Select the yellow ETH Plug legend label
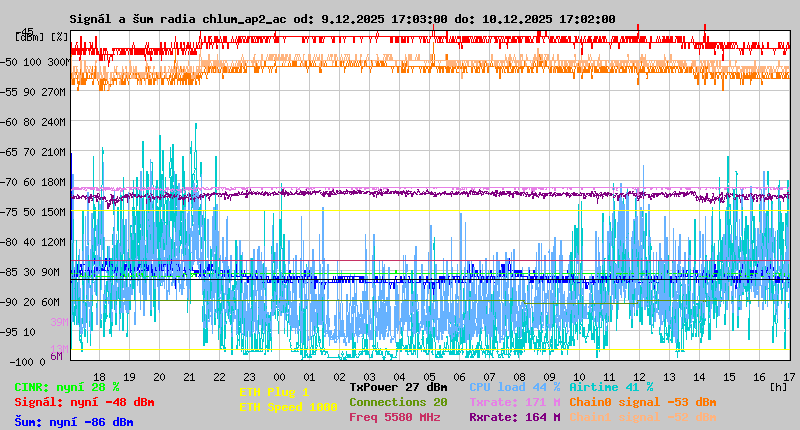This screenshot has width=800, height=430. tap(274, 392)
